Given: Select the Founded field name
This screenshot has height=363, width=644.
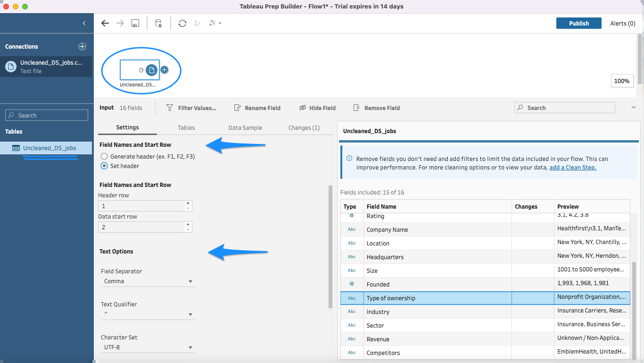Looking at the screenshot, I should (x=378, y=285).
